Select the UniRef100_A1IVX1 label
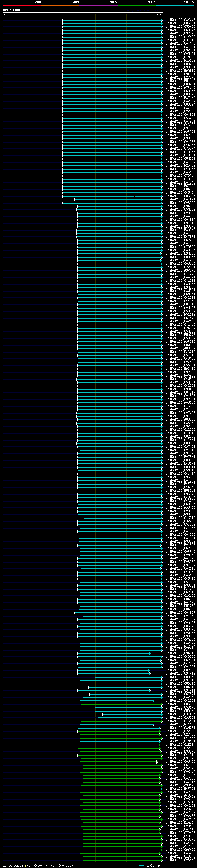197x868 pixels. tap(180, 440)
